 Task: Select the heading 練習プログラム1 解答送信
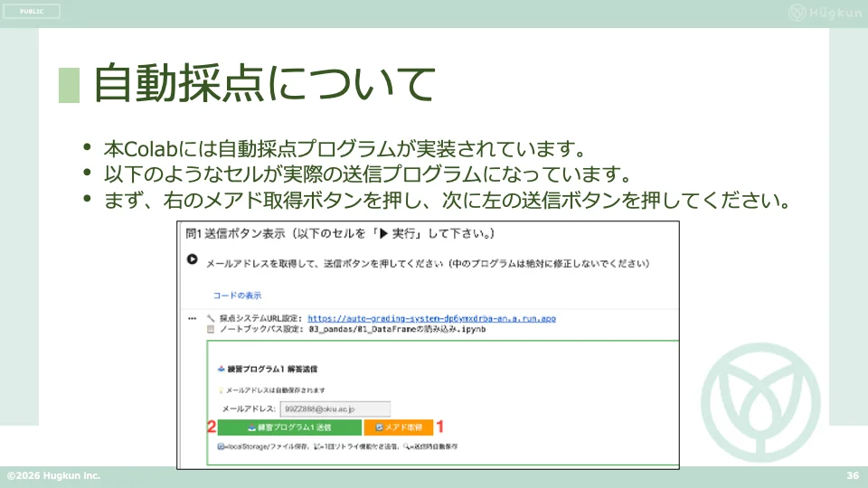tap(272, 369)
